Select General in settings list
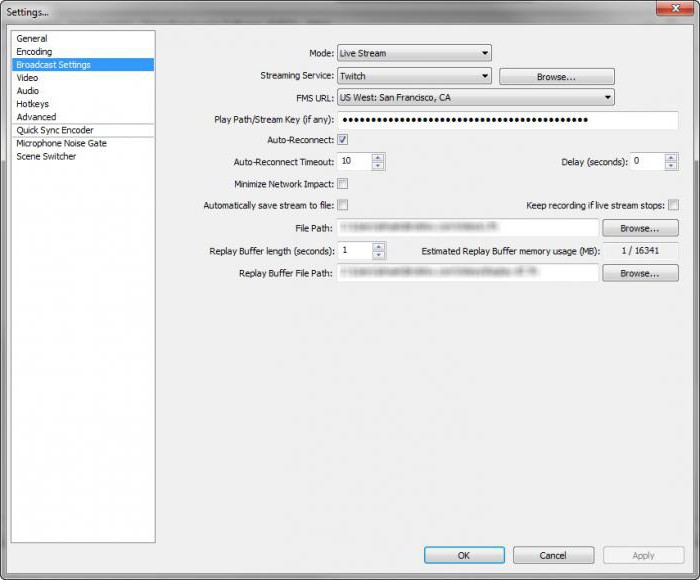Image resolution: width=700 pixels, height=580 pixels. point(32,39)
